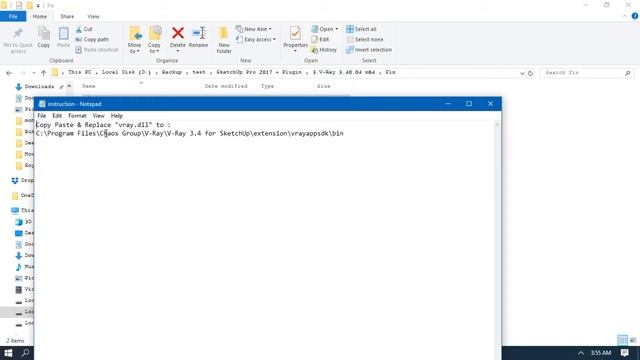Open the Copy to command
The image size is (640, 360).
point(154,40)
